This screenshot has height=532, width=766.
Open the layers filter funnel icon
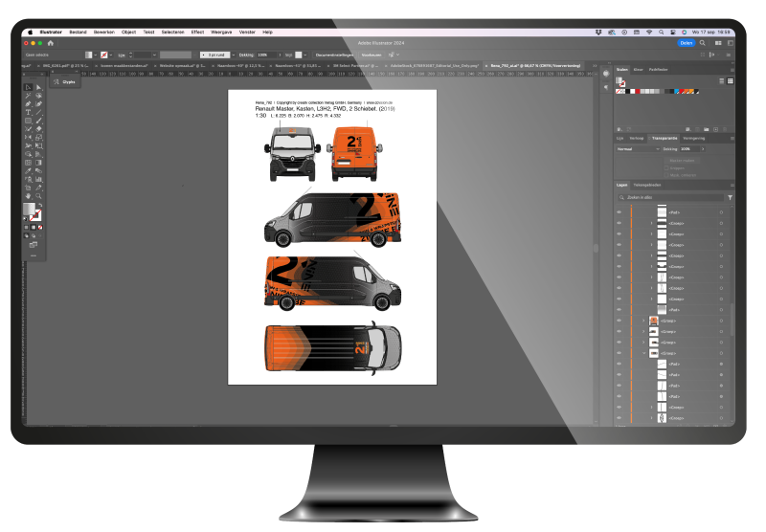[x=730, y=198]
